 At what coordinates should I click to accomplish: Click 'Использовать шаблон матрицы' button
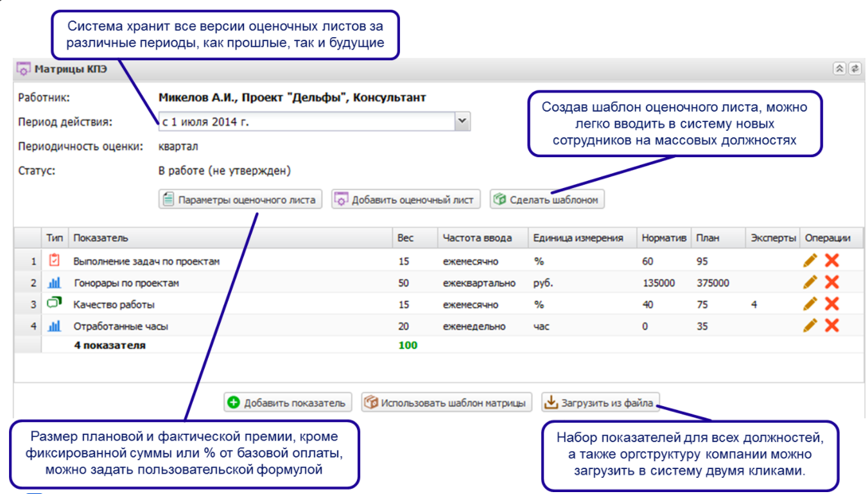tap(446, 403)
